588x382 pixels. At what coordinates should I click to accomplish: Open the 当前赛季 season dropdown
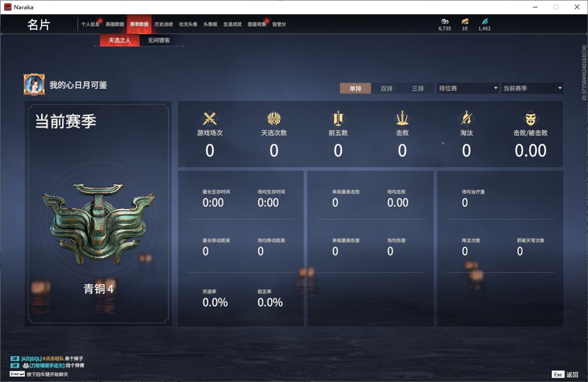[x=532, y=88]
